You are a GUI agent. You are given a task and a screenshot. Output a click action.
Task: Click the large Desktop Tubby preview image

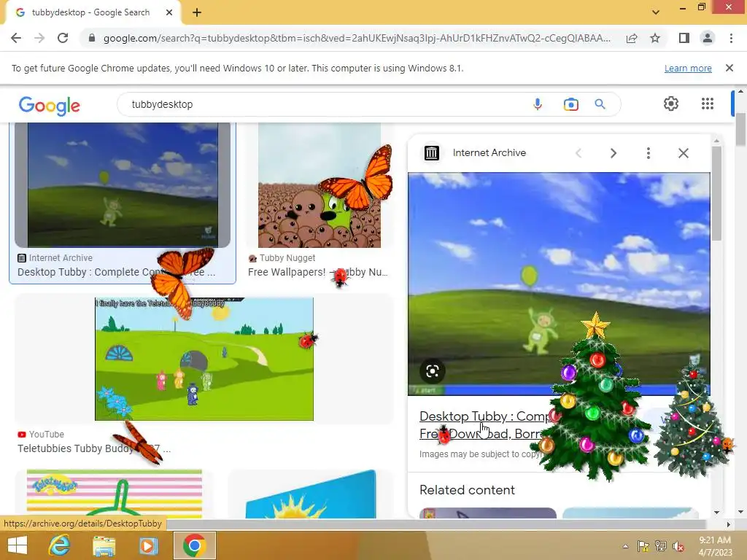click(559, 284)
